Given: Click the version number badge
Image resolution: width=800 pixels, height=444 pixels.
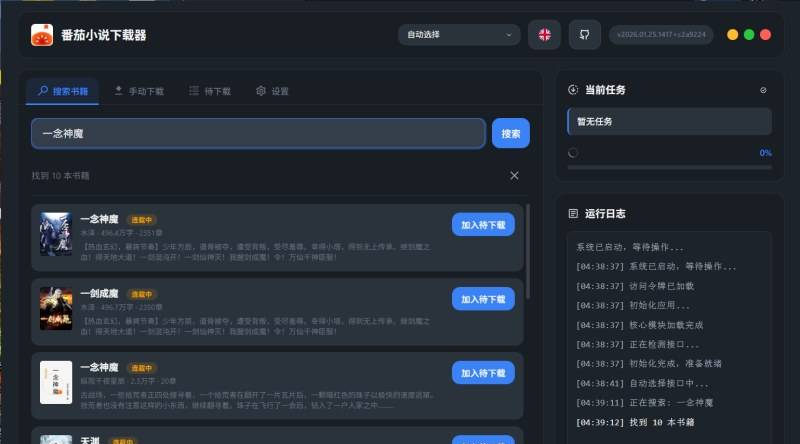Looking at the screenshot, I should click(x=661, y=35).
